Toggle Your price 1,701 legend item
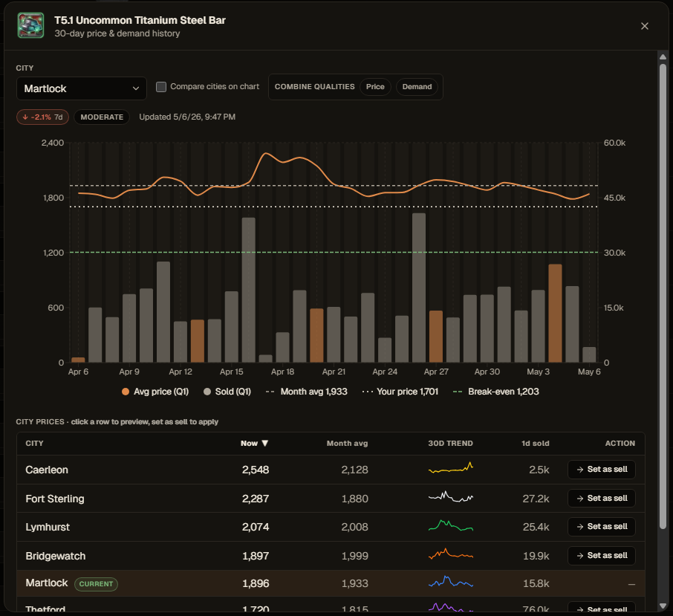 (400, 392)
